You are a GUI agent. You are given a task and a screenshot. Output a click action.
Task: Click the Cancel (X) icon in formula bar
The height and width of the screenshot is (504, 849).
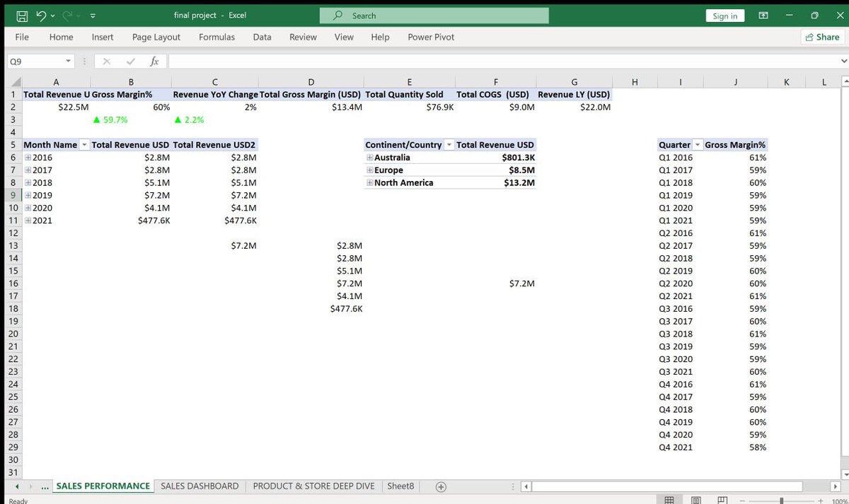(107, 61)
